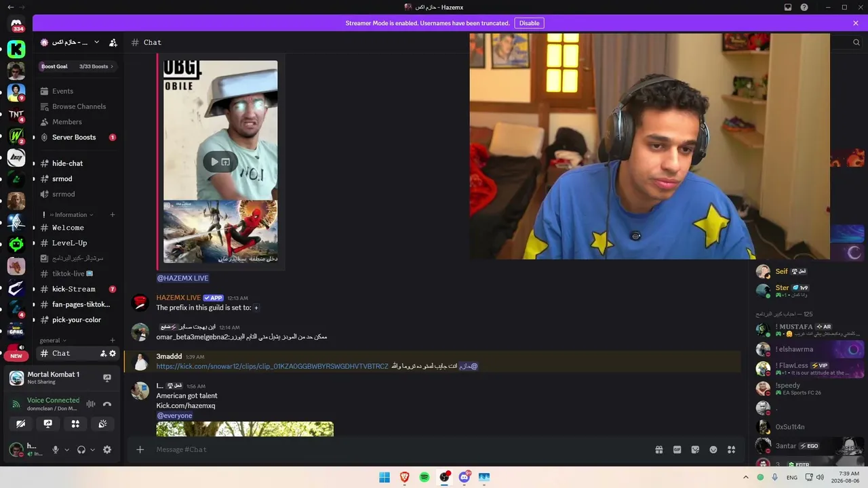The width and height of the screenshot is (868, 488).
Task: Open Browse Channels
Action: tap(77, 106)
